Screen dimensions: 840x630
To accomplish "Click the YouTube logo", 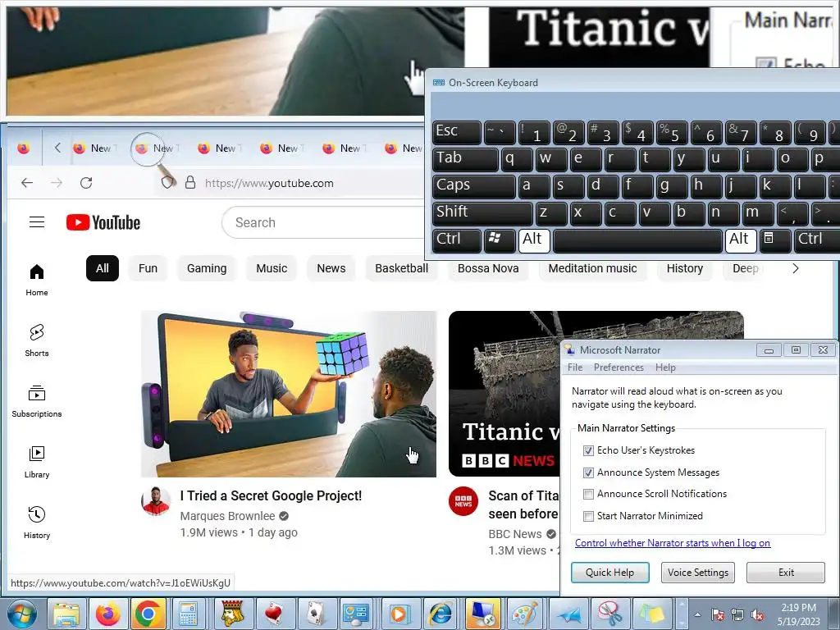I will 103,222.
